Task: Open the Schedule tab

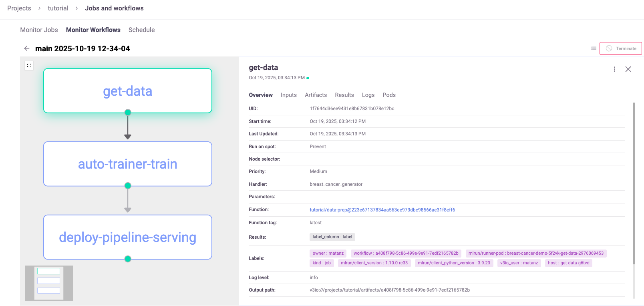Action: tap(141, 30)
